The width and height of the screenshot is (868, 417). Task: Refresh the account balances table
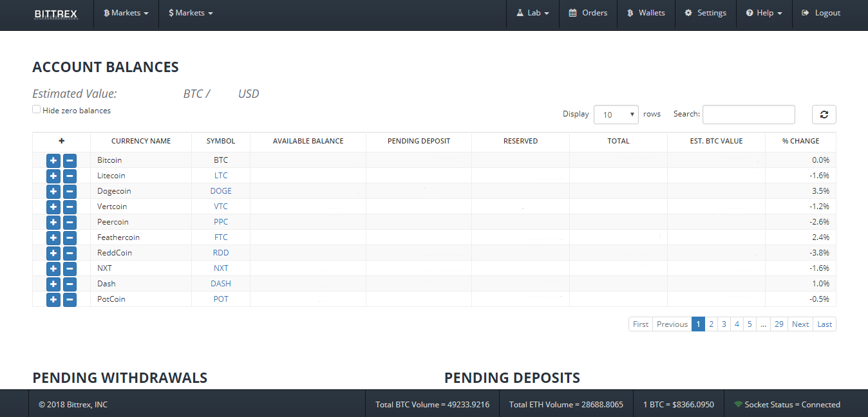[x=824, y=115]
